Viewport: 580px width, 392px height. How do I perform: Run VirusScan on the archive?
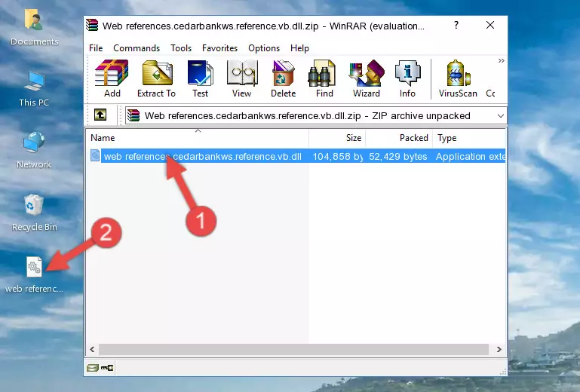click(x=458, y=78)
